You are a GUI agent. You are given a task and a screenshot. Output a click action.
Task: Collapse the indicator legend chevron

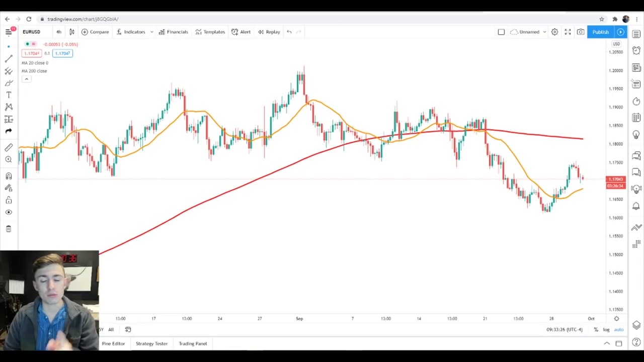point(26,79)
